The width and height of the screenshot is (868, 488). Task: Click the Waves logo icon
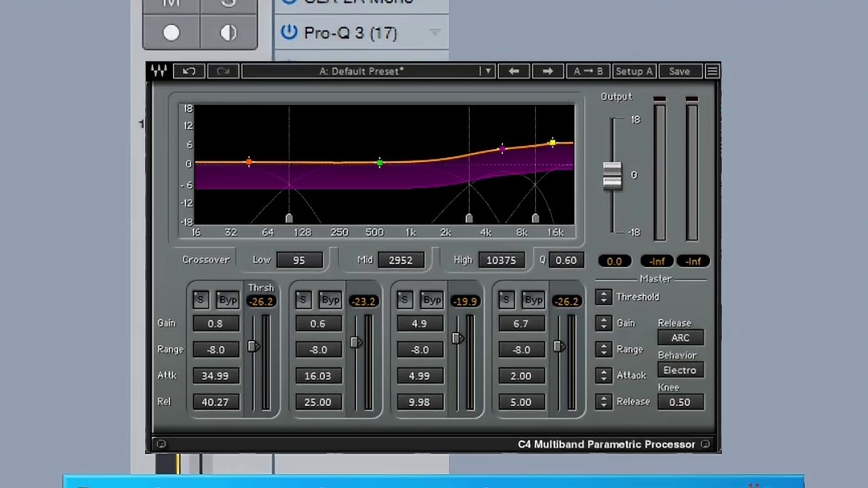click(159, 71)
